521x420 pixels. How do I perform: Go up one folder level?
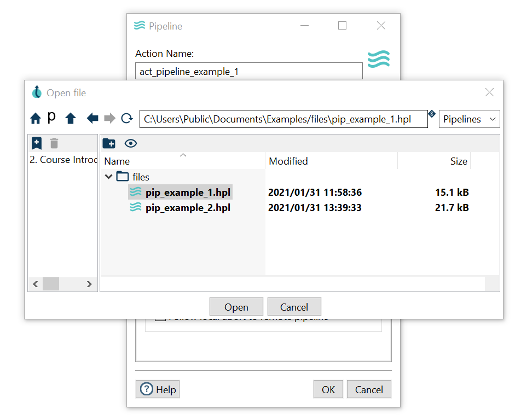70,118
